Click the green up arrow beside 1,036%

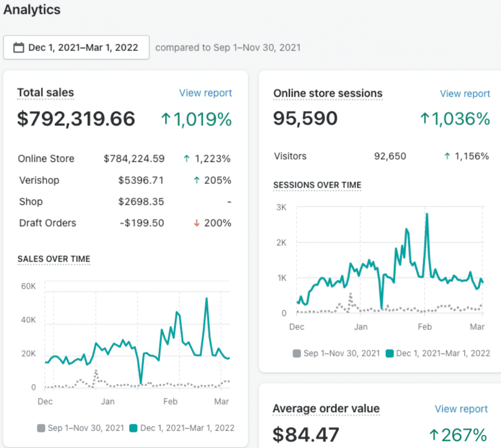tap(425, 118)
